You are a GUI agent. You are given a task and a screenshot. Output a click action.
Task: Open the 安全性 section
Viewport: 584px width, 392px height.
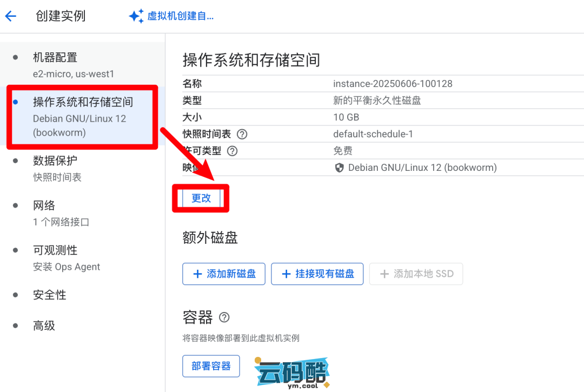tap(50, 295)
